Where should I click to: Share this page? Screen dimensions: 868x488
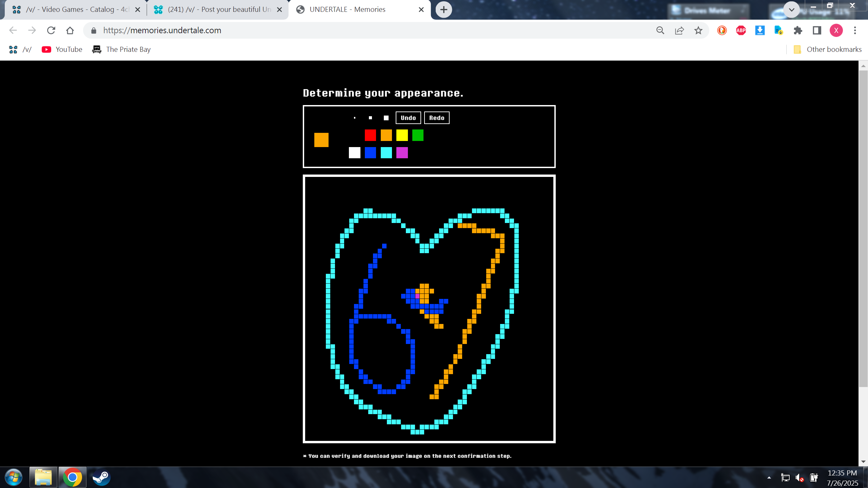(x=679, y=30)
